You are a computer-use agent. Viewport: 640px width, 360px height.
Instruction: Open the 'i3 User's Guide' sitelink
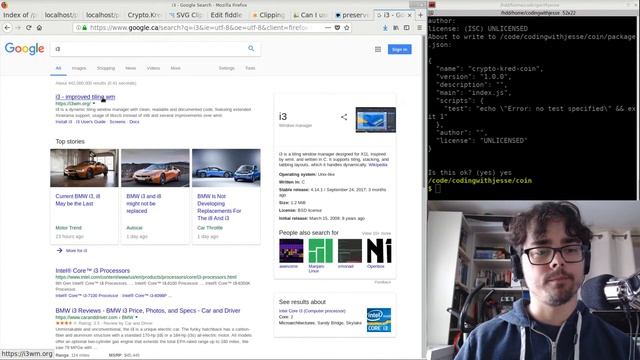(x=91, y=122)
